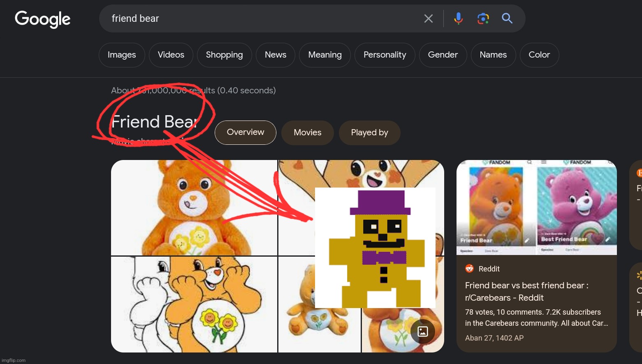Click the Reddit source name
The height and width of the screenshot is (364, 642).
pyautogui.click(x=489, y=269)
